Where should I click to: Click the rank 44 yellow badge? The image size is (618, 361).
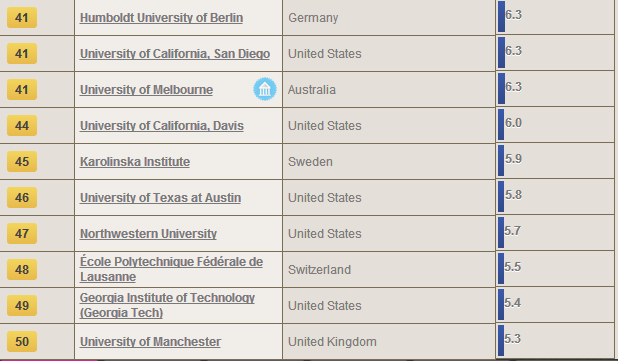[x=22, y=126]
